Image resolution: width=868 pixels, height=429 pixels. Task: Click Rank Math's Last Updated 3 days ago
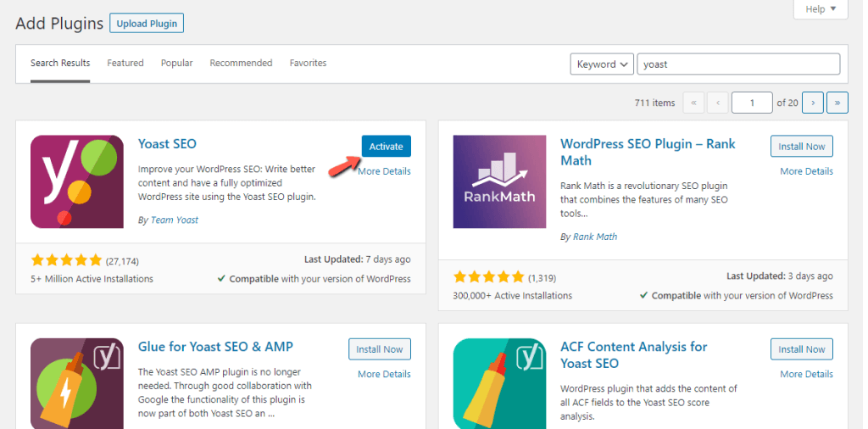coord(780,276)
